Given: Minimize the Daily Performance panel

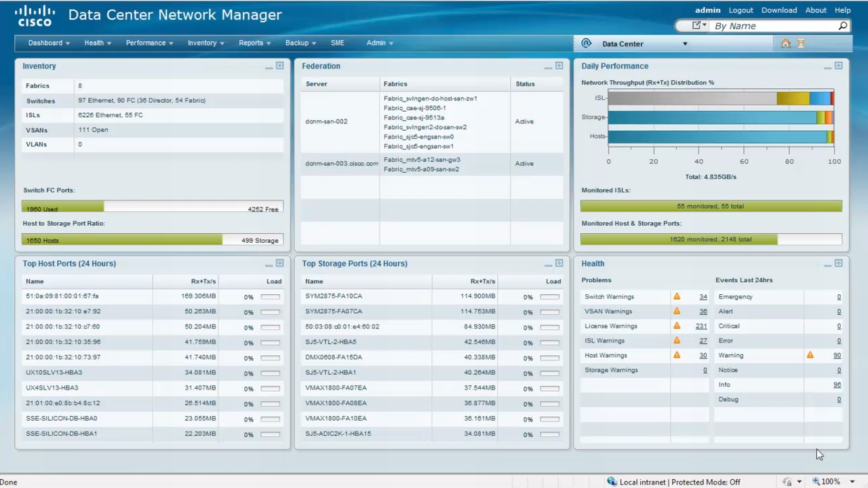Looking at the screenshot, I should [827, 67].
